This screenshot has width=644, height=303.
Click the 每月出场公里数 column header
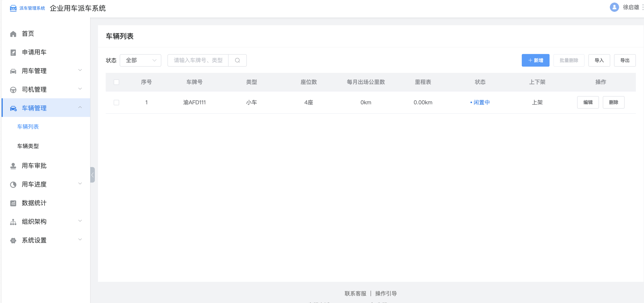(366, 82)
